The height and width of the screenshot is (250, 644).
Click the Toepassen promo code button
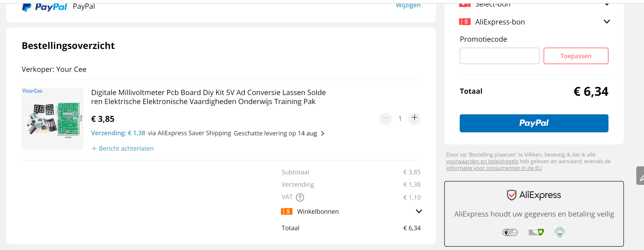coord(576,56)
